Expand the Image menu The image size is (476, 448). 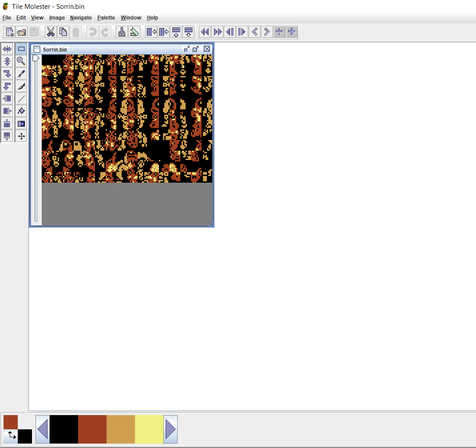coord(57,18)
